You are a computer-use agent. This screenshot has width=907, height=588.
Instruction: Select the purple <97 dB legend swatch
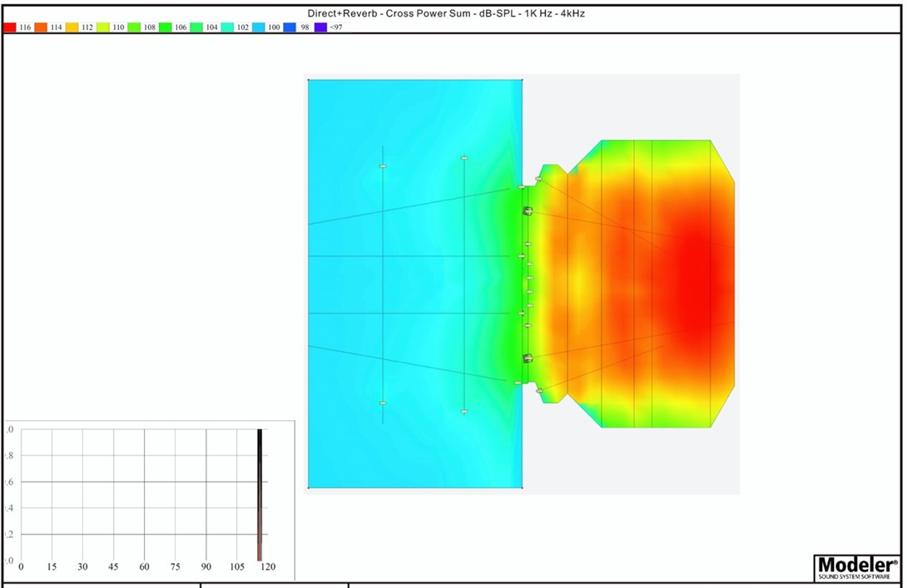(320, 27)
